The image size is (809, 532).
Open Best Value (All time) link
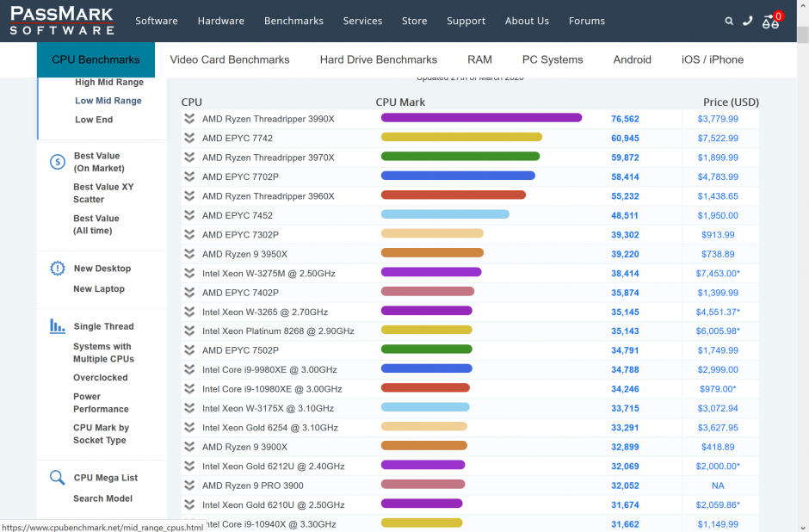[96, 225]
